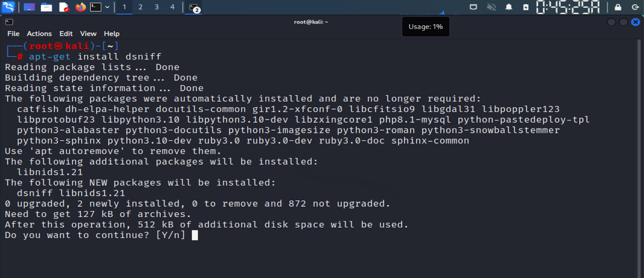Screen dimensions: 644x278
Task: Click the 'After this operation, 512 kB' line
Action: (206, 224)
